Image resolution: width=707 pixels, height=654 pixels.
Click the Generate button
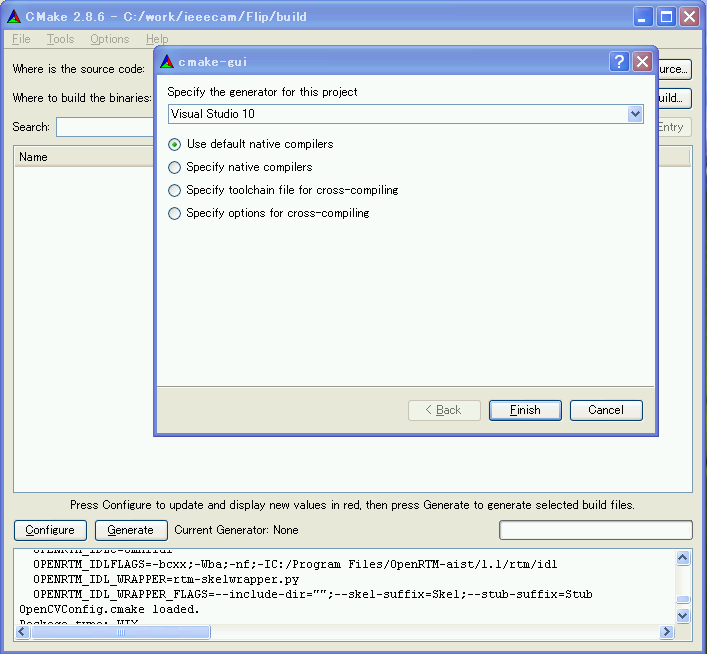pos(131,530)
